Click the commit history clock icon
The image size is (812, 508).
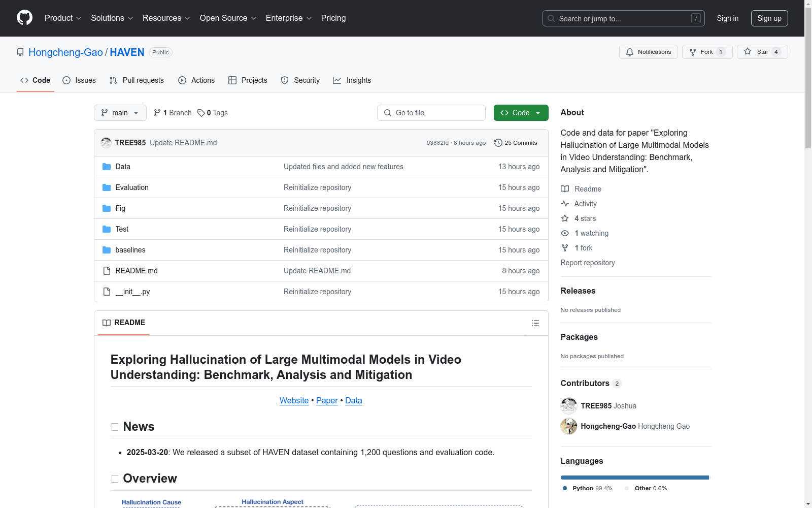coord(498,143)
